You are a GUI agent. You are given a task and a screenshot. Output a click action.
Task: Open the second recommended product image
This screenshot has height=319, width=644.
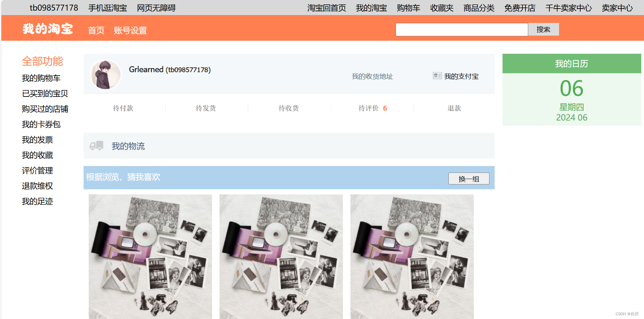pyautogui.click(x=281, y=257)
